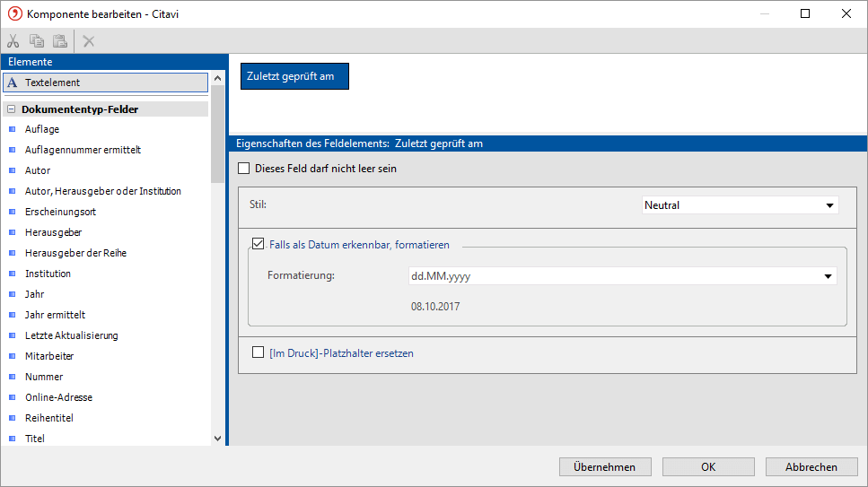Click the blue icon beside Auflage

click(x=13, y=129)
